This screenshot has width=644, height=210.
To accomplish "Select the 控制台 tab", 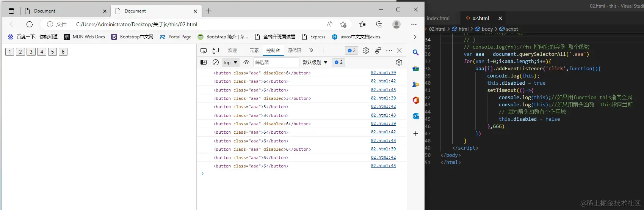I will click(273, 51).
